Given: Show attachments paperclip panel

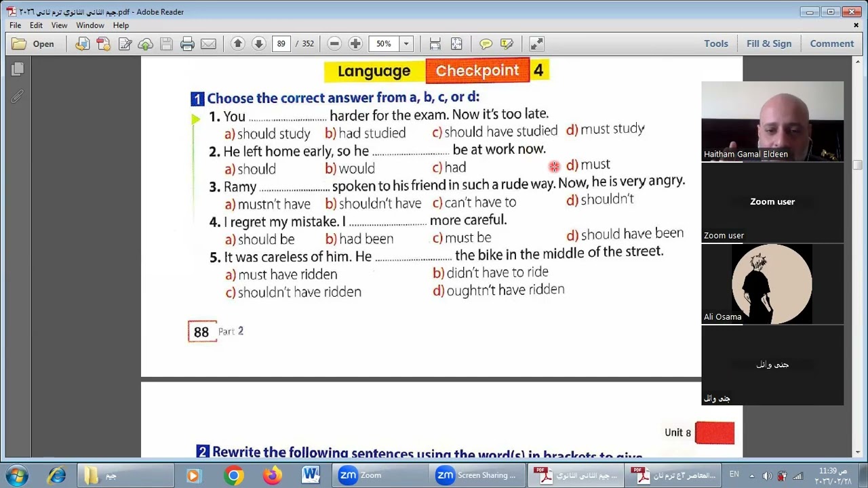Looking at the screenshot, I should [x=18, y=96].
